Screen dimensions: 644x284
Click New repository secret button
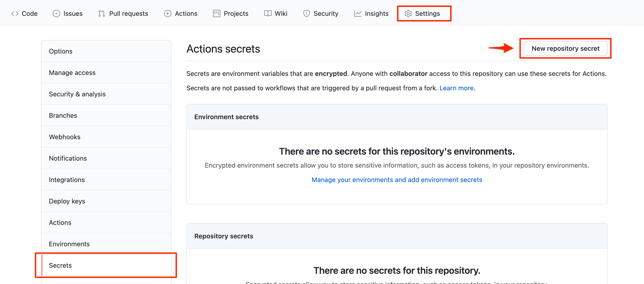(565, 48)
